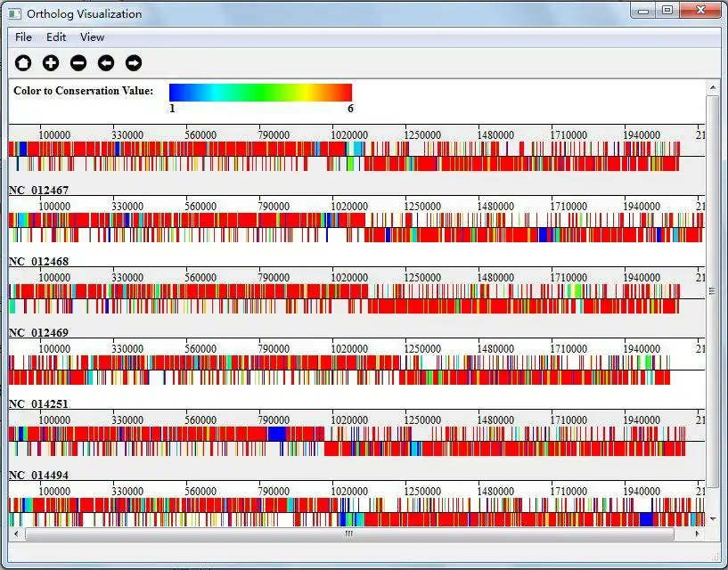Click the Home reset view icon

pos(23,62)
